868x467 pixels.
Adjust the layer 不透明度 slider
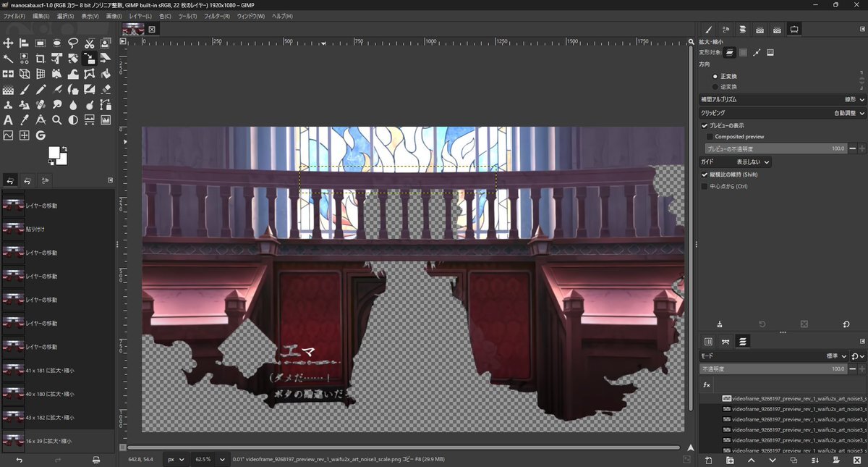(773, 369)
